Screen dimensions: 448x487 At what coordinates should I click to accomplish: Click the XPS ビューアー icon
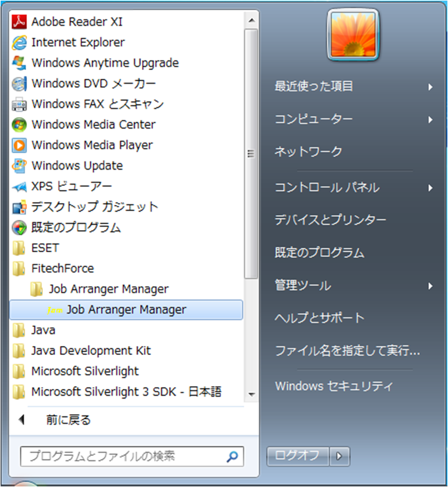pyautogui.click(x=19, y=186)
